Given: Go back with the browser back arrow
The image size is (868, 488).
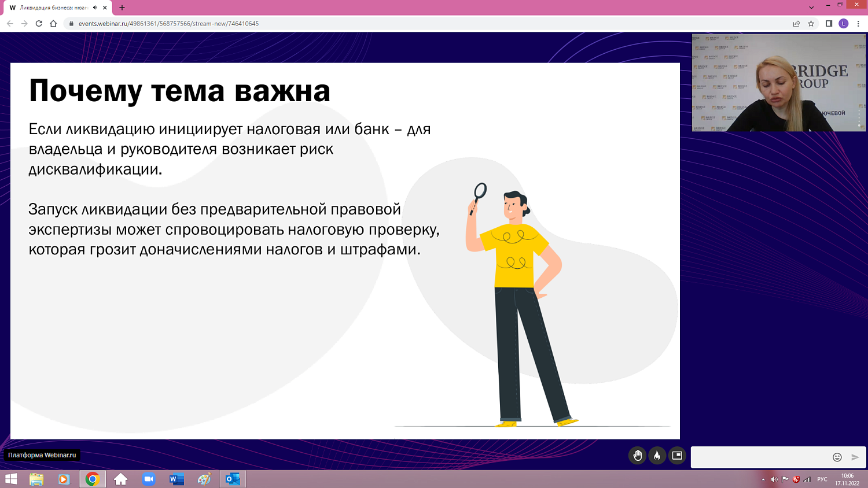Looking at the screenshot, I should pos(9,24).
